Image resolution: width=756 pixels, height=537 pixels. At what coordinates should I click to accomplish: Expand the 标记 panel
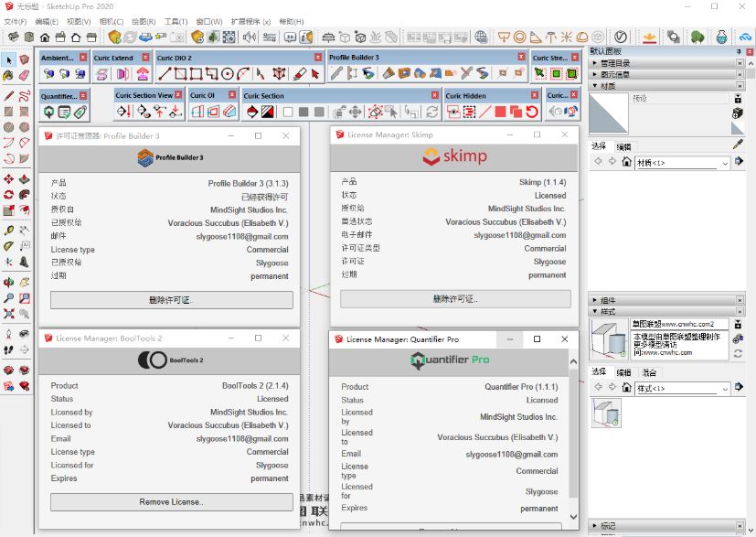tap(666, 526)
